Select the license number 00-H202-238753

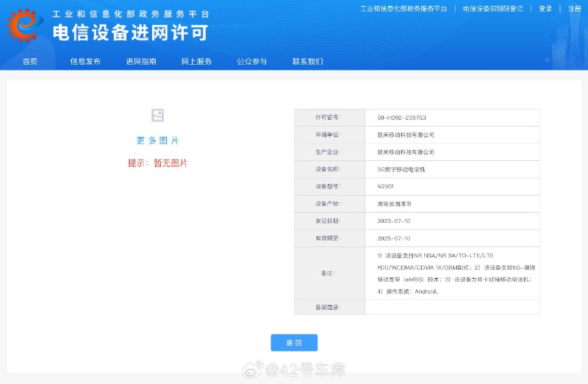point(401,118)
